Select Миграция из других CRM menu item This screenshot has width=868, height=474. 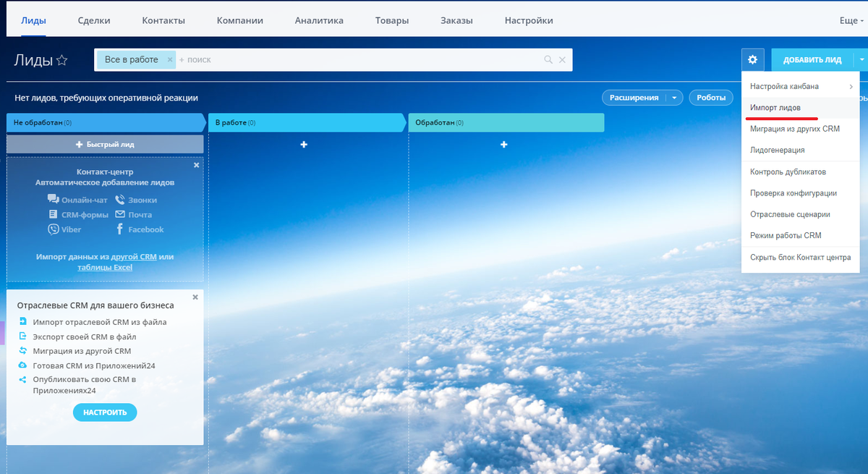click(x=800, y=129)
